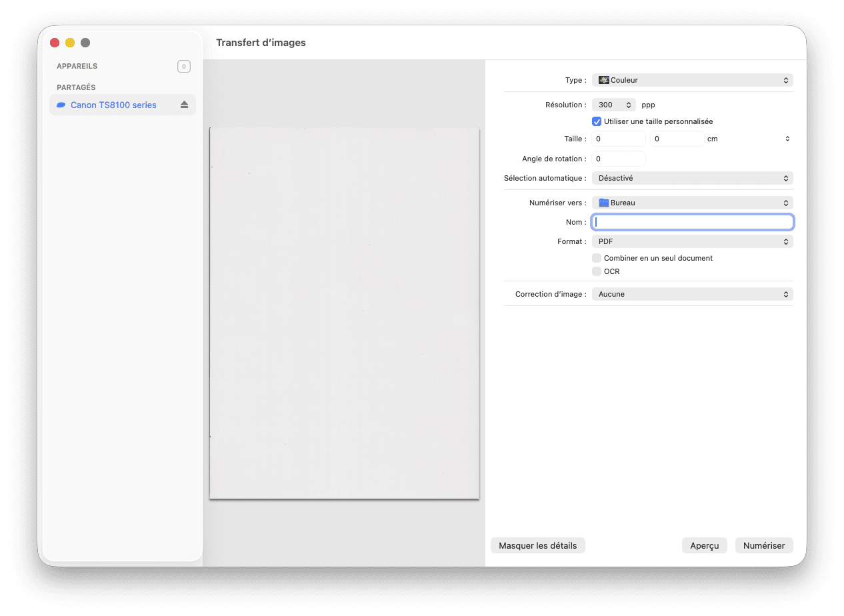Enable the OCR checkbox
The height and width of the screenshot is (616, 844).
(x=597, y=271)
